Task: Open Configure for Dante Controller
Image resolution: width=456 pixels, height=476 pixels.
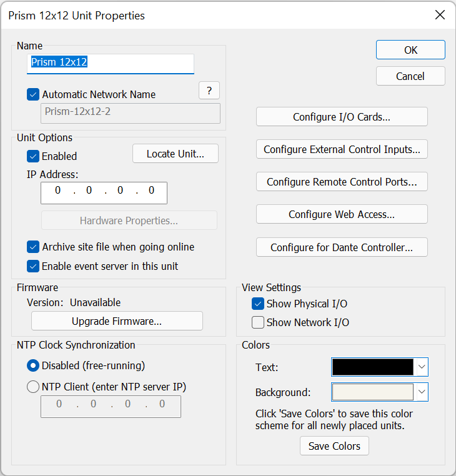Action: tap(342, 247)
